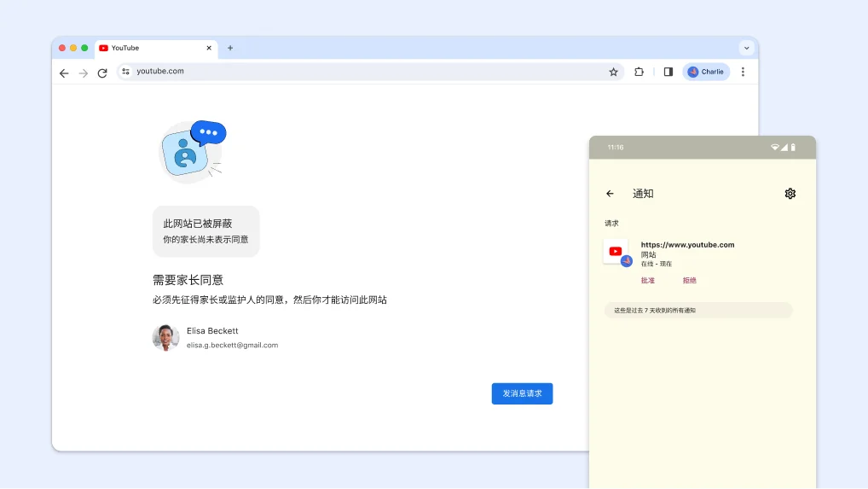Click the browser forward arrow
The height and width of the screenshot is (489, 868).
83,73
